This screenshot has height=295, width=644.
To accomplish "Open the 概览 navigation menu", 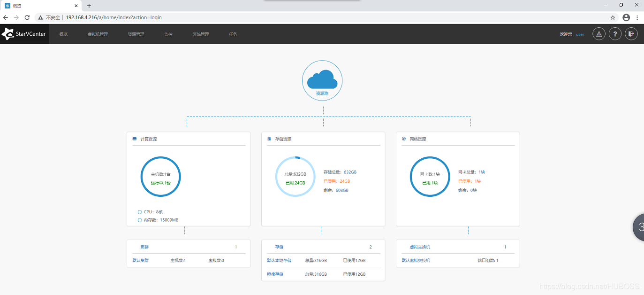I will (x=63, y=34).
